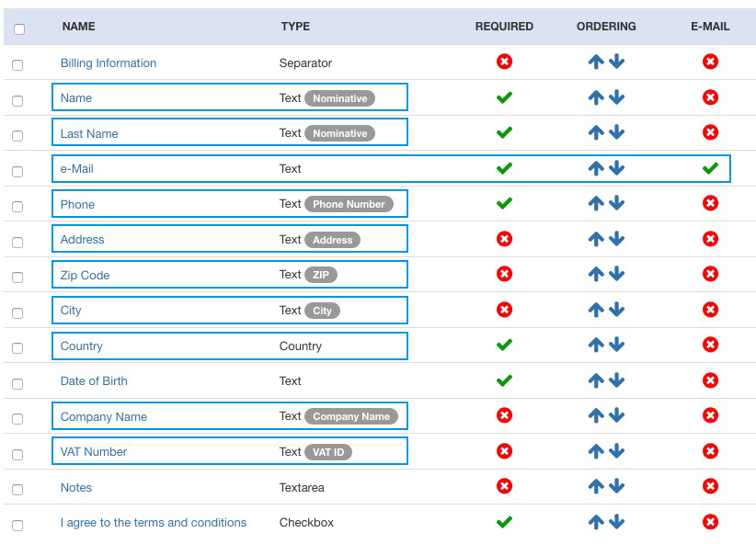Move the Last Name field down
Viewport: 756px width, 544px height.
(616, 132)
